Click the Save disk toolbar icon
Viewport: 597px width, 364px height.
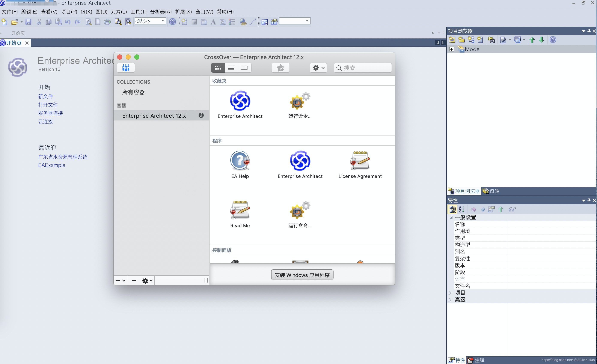click(x=28, y=22)
